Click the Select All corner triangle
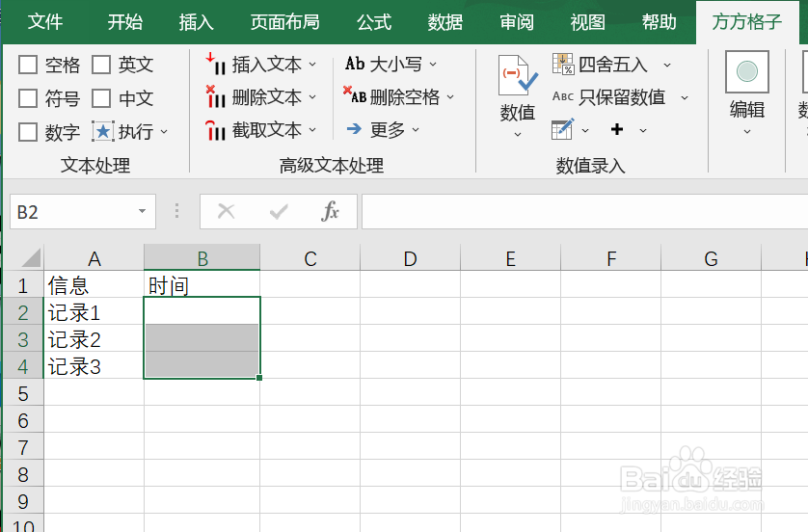The height and width of the screenshot is (532, 808). (x=32, y=258)
